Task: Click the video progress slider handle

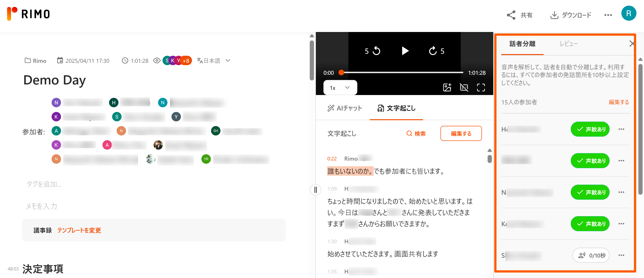Action: (x=341, y=73)
